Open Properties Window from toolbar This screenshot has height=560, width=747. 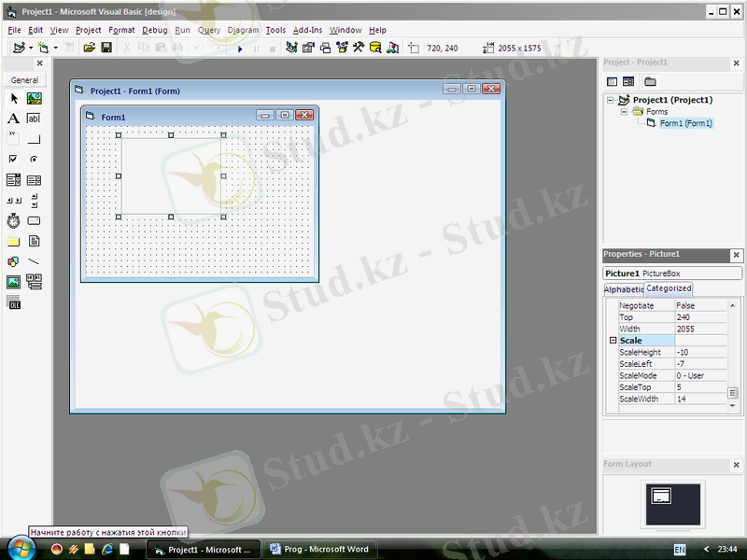coord(308,48)
